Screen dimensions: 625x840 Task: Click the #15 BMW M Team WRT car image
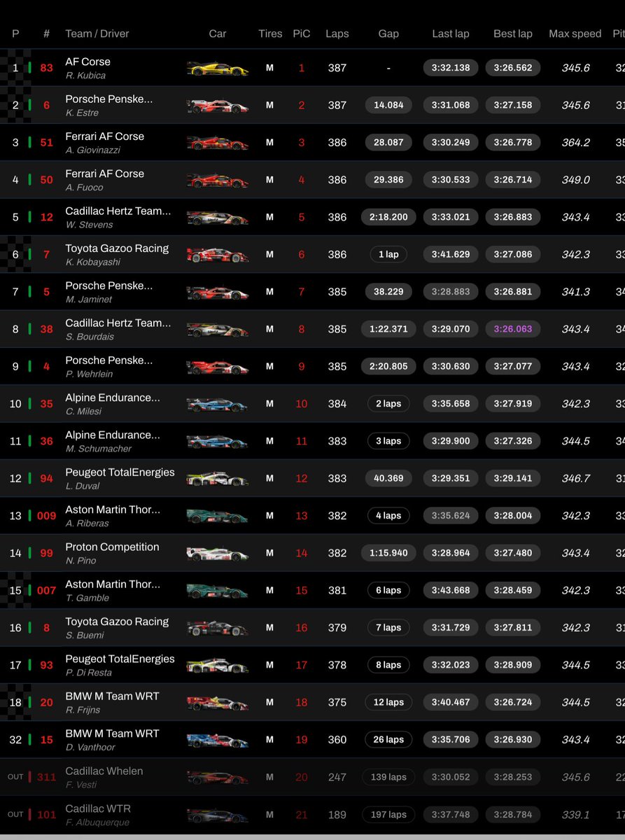point(218,741)
